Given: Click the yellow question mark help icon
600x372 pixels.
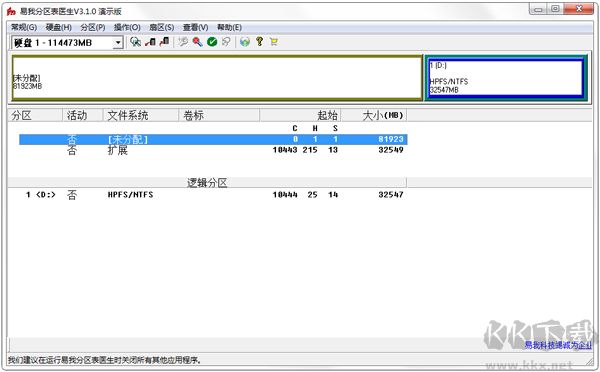Looking at the screenshot, I should click(x=259, y=41).
